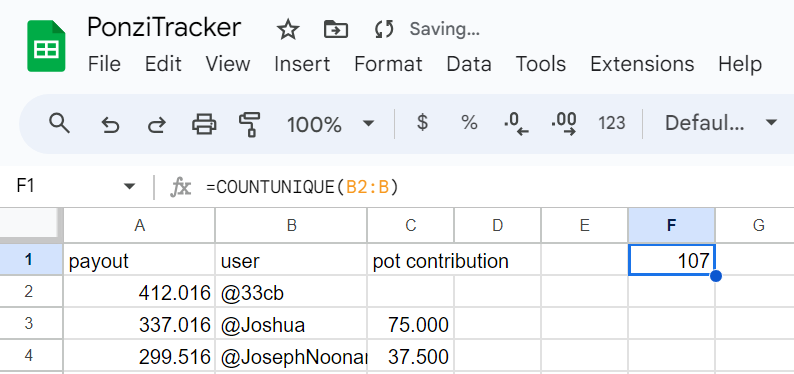Viewport: 794px width, 374px height.
Task: Decrease decimal places button
Action: coord(516,124)
